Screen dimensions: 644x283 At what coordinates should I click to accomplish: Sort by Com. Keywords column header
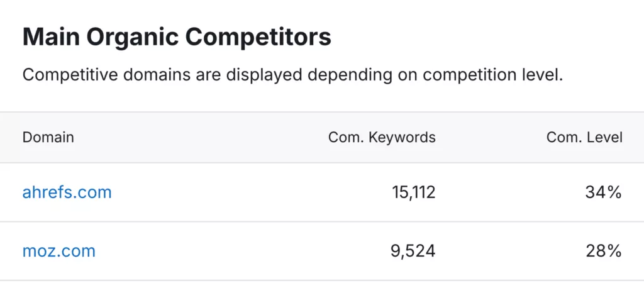(382, 137)
